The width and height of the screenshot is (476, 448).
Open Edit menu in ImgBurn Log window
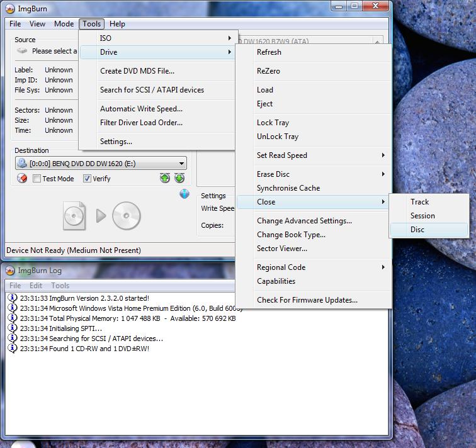click(36, 286)
